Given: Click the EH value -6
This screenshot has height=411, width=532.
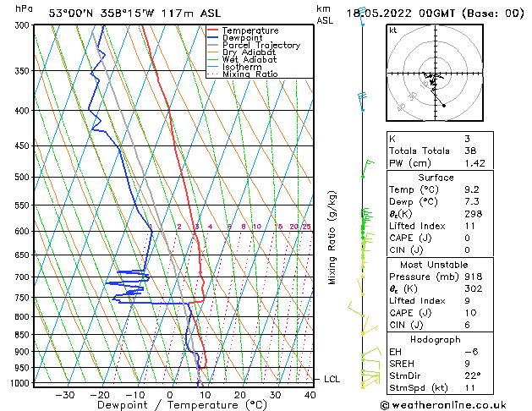Looking at the screenshot, I should tap(471, 352).
